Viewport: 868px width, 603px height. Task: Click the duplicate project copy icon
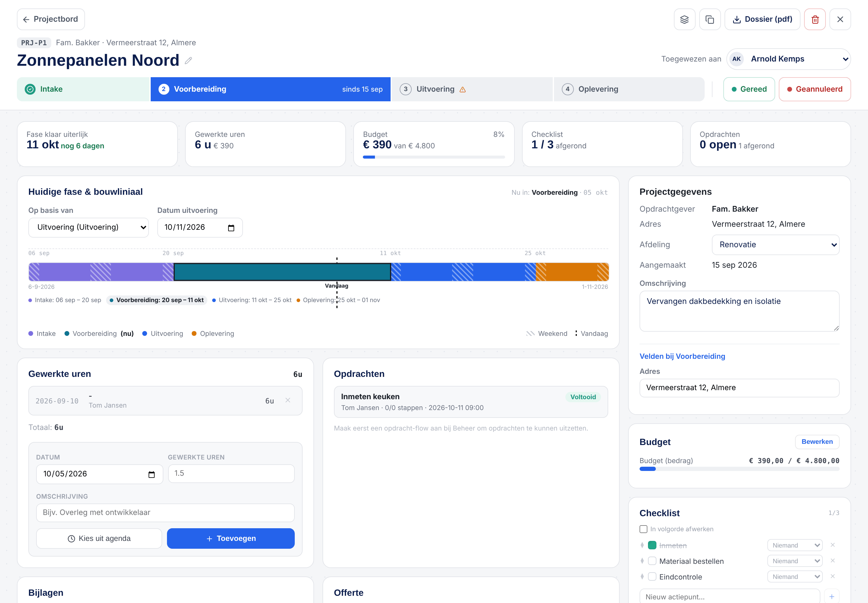click(x=710, y=19)
